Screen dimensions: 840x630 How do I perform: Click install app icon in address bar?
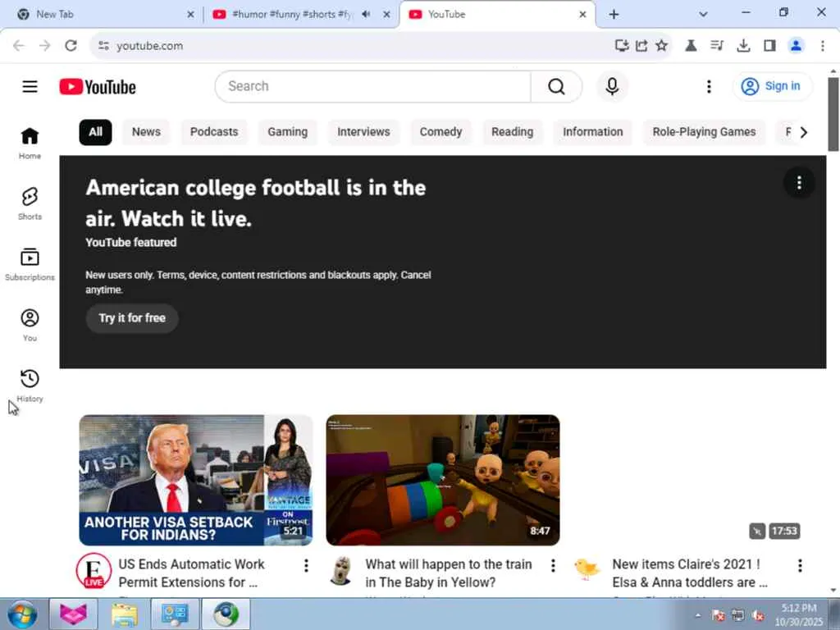622,46
